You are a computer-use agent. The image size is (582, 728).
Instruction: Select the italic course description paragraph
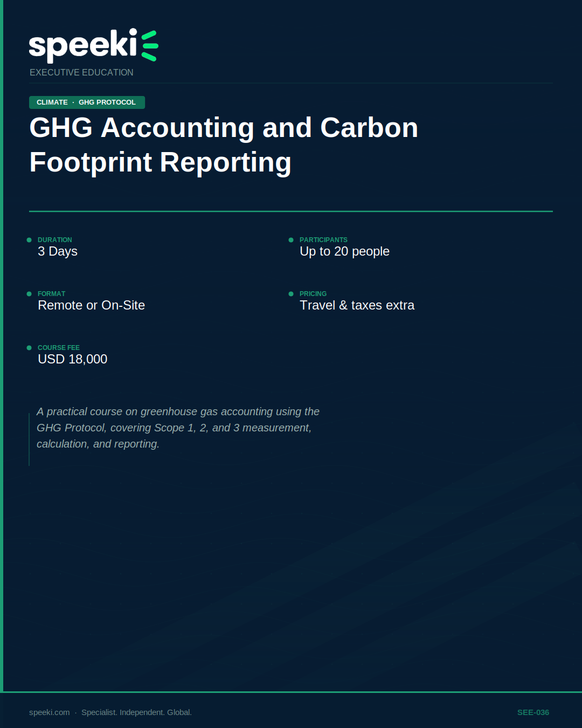tap(178, 428)
